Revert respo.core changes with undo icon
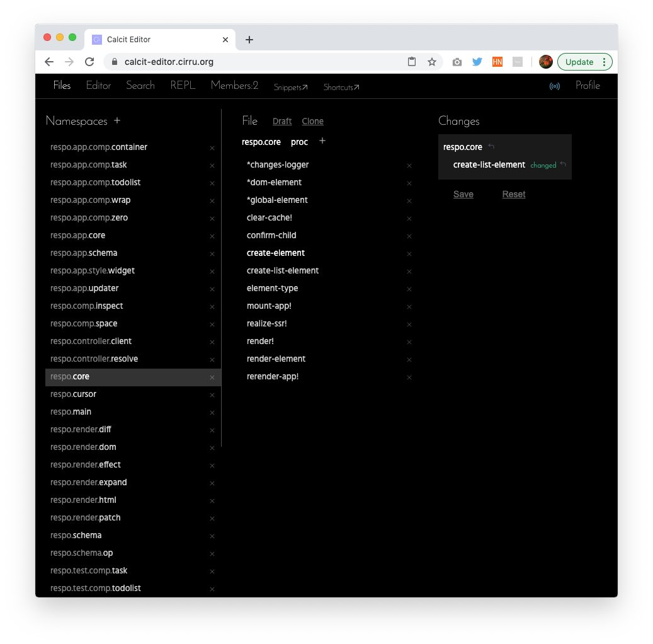 [x=491, y=146]
